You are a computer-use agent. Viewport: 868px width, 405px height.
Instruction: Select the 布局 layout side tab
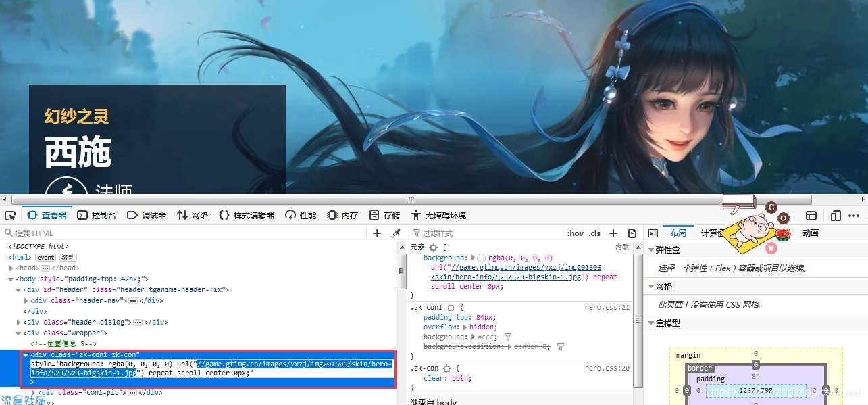(678, 233)
